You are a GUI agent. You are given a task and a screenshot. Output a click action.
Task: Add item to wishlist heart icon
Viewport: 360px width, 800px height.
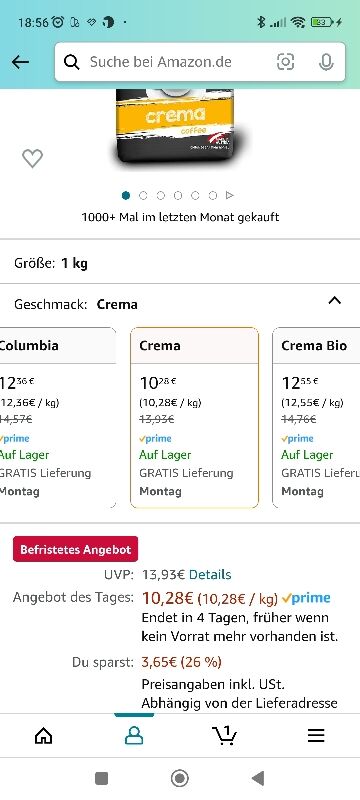tap(33, 159)
